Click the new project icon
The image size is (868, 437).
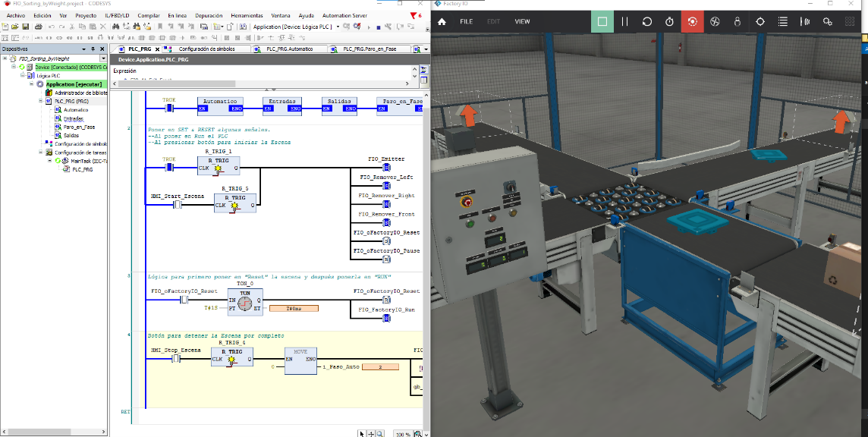click(5, 27)
